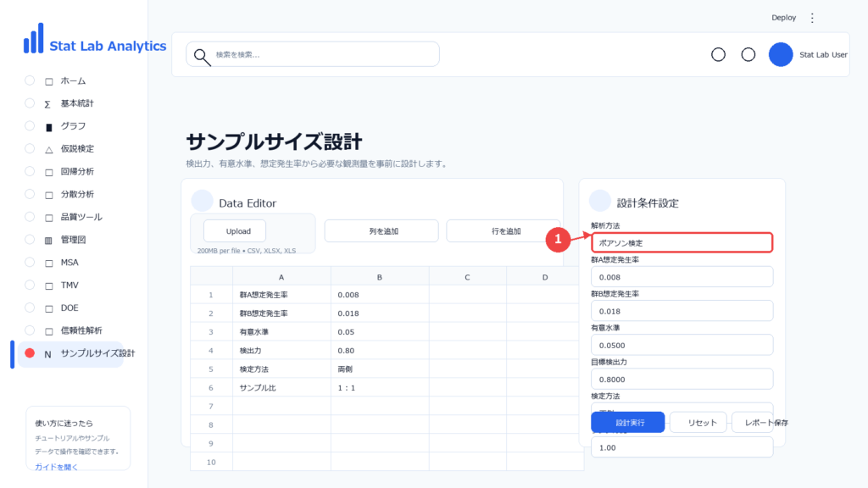Open the Stat Lab User avatar

(781, 54)
